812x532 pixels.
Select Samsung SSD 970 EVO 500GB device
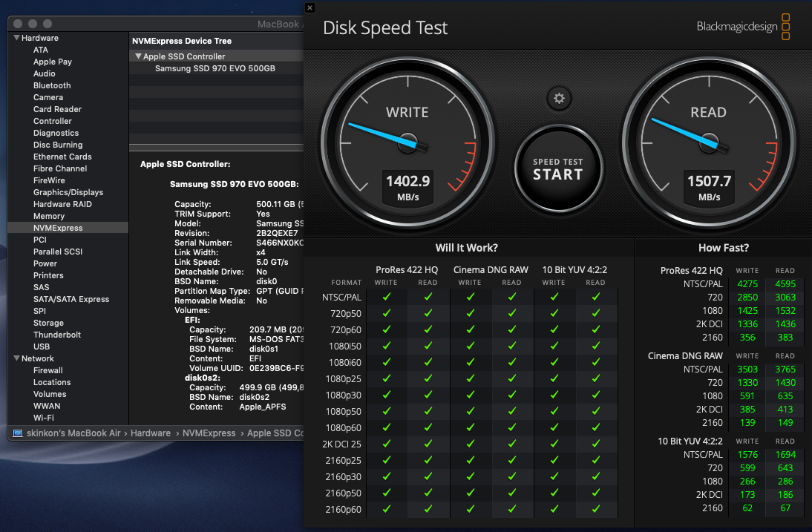pyautogui.click(x=215, y=68)
